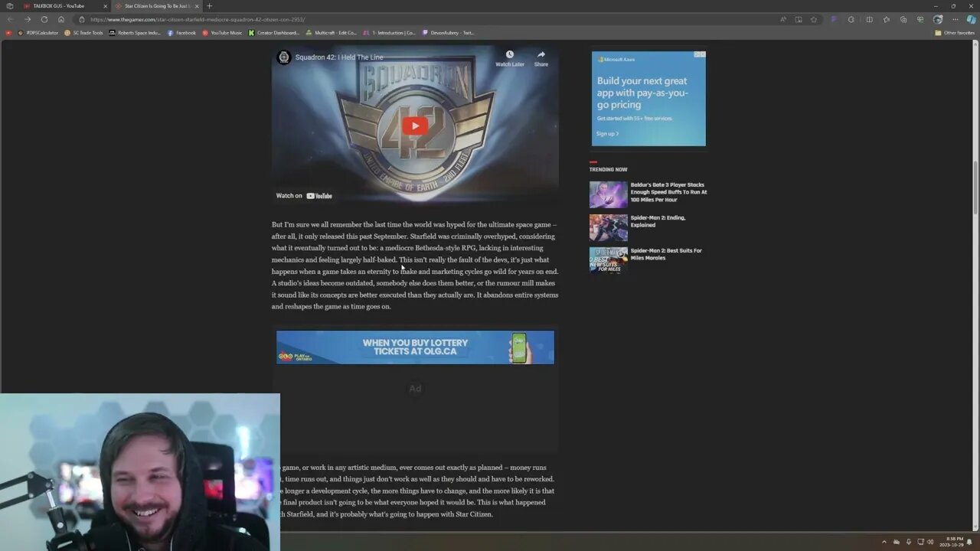Open YouTube Music bookmark
Screen dimensions: 980x551
(x=222, y=33)
